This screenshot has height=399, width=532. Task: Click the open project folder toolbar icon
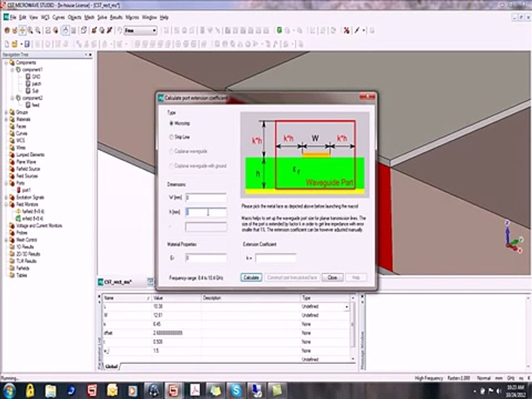[x=14, y=44]
